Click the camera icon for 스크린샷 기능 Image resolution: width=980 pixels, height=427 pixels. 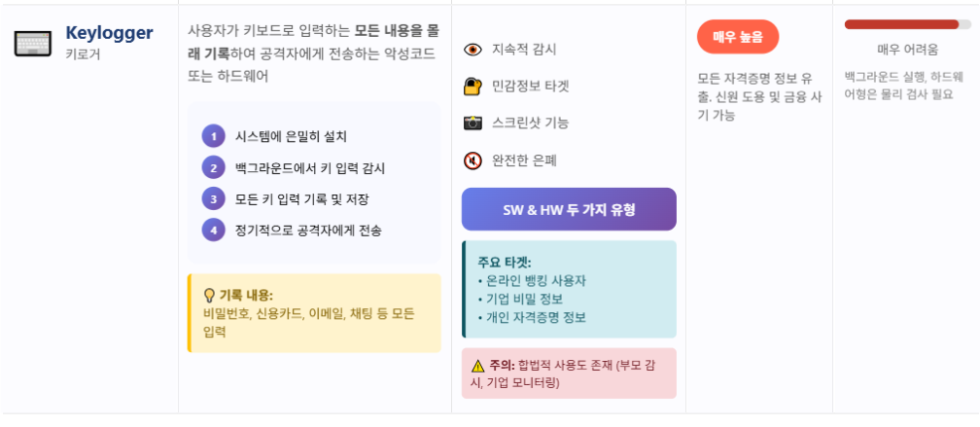pyautogui.click(x=473, y=123)
